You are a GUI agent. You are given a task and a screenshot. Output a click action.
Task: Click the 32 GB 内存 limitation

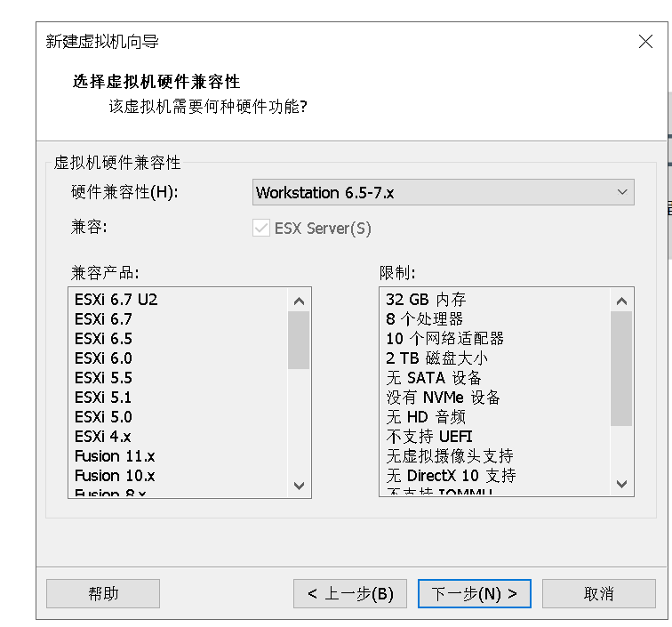(426, 300)
